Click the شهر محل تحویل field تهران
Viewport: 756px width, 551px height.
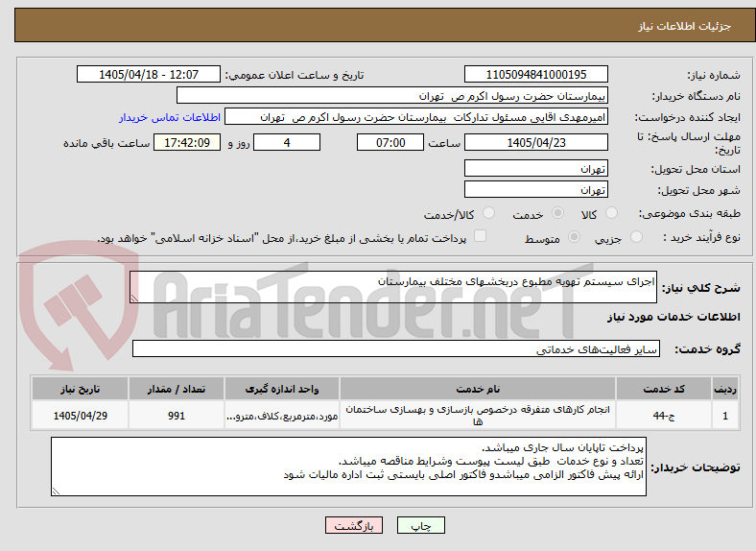pos(535,190)
